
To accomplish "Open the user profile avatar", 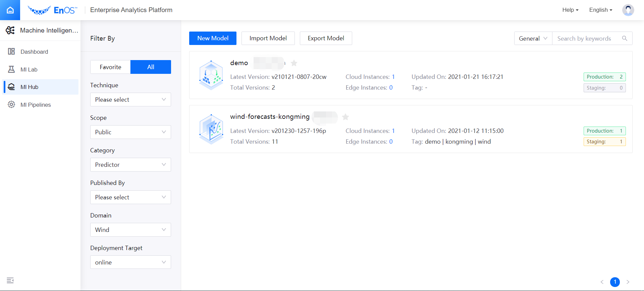I will [628, 10].
